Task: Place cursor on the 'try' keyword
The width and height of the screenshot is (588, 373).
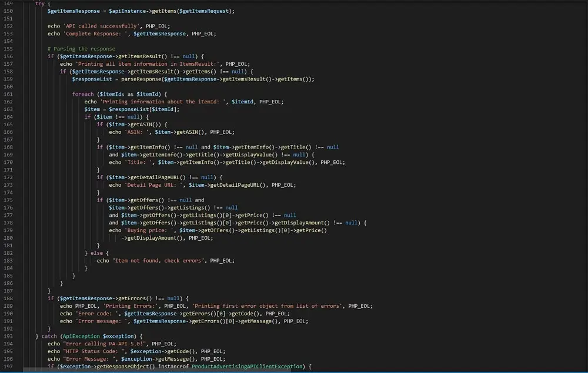Action: pos(40,4)
